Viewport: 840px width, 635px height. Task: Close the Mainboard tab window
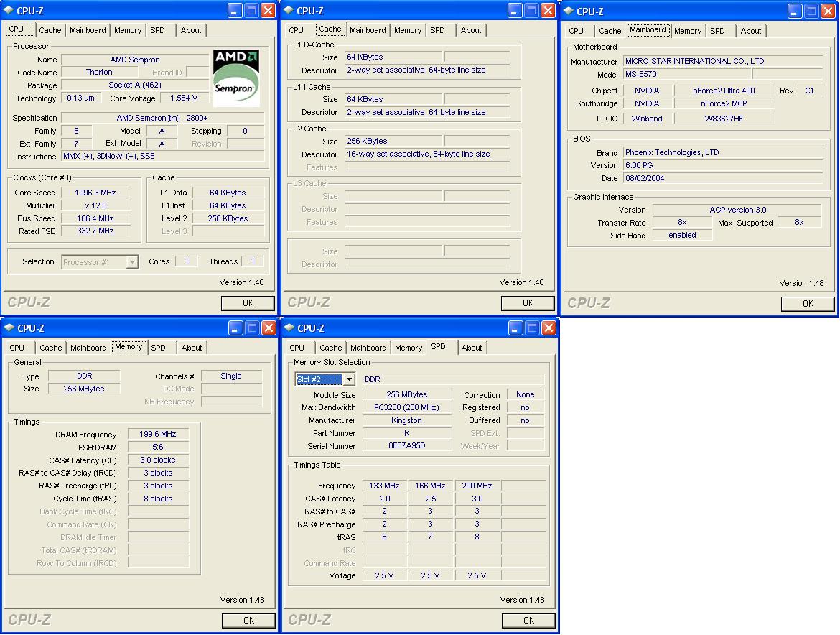(828, 11)
